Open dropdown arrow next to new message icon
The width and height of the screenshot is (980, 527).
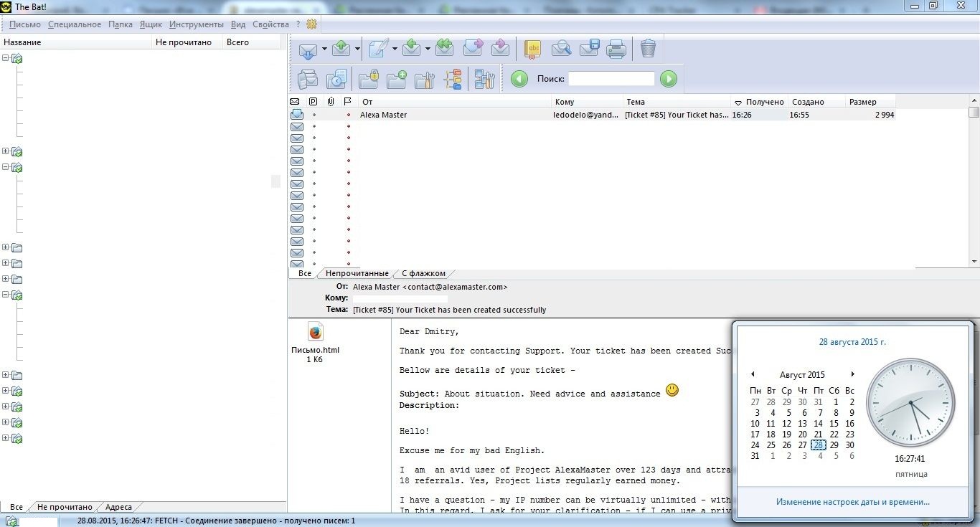click(x=395, y=49)
